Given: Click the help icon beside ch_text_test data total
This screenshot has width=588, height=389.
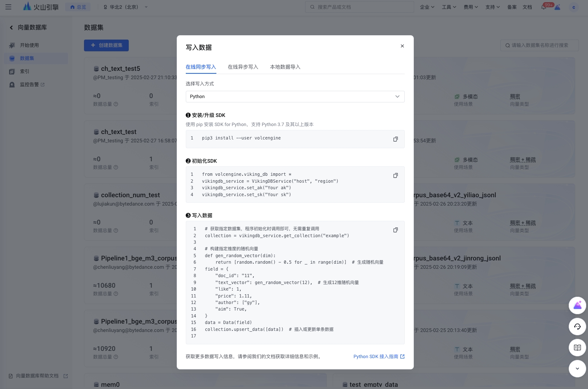Looking at the screenshot, I should click(116, 167).
